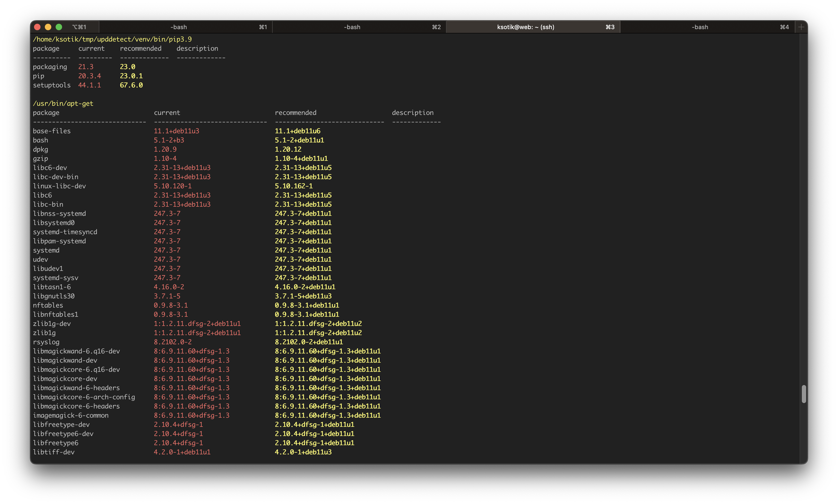This screenshot has height=504, width=838.
Task: Click the pip current version 20.3.4
Action: click(89, 76)
